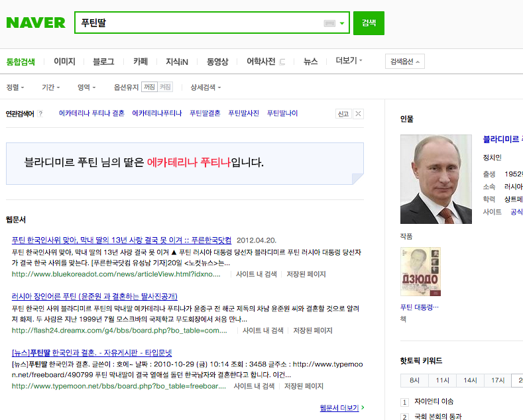Open the 지식iN tab

[x=177, y=62]
